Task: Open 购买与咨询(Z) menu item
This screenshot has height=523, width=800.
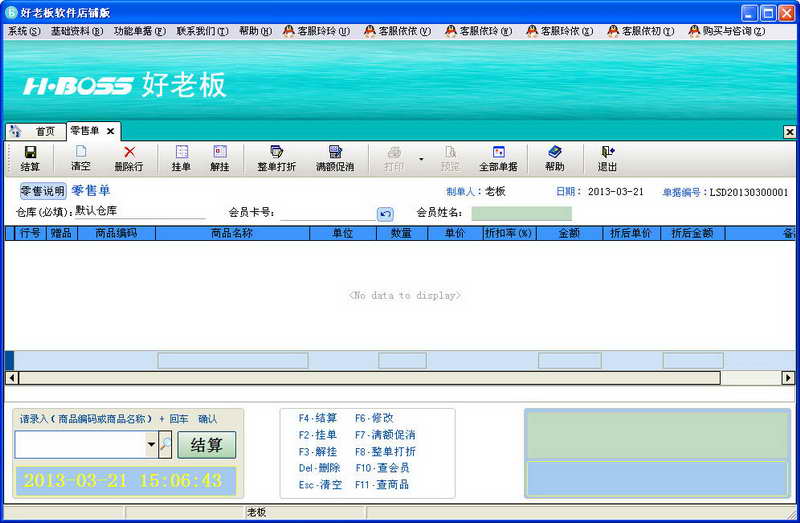Action: (727, 31)
